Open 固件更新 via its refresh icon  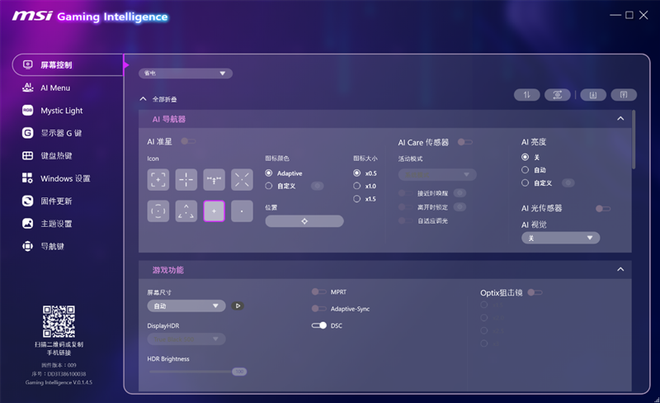(27, 201)
